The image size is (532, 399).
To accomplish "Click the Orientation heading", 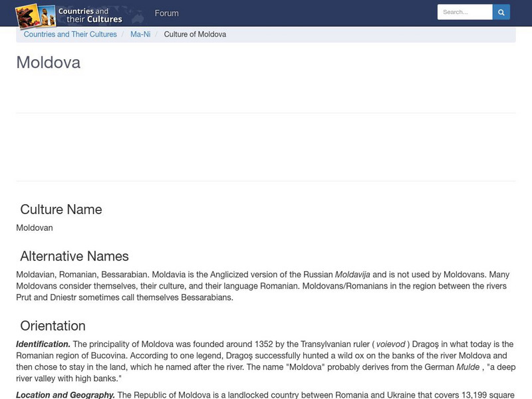I will 53,326.
